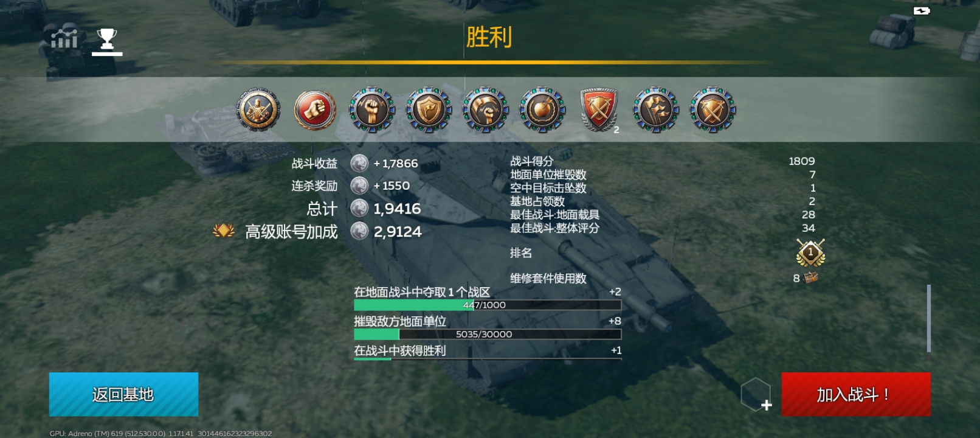The height and width of the screenshot is (438, 980).
Task: Click the 5035/30000 destroy units progress bar
Action: pos(488,334)
